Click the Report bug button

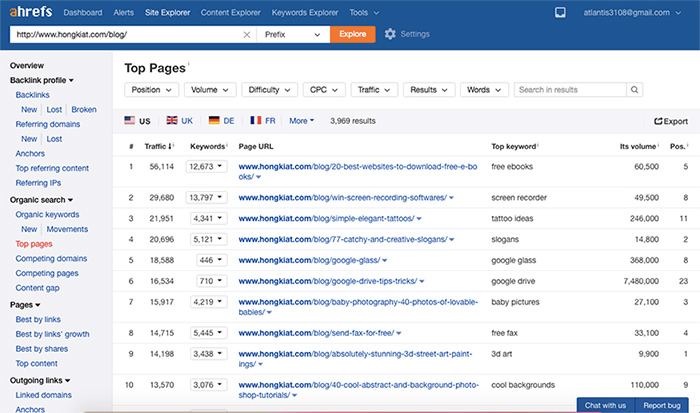coord(662,405)
